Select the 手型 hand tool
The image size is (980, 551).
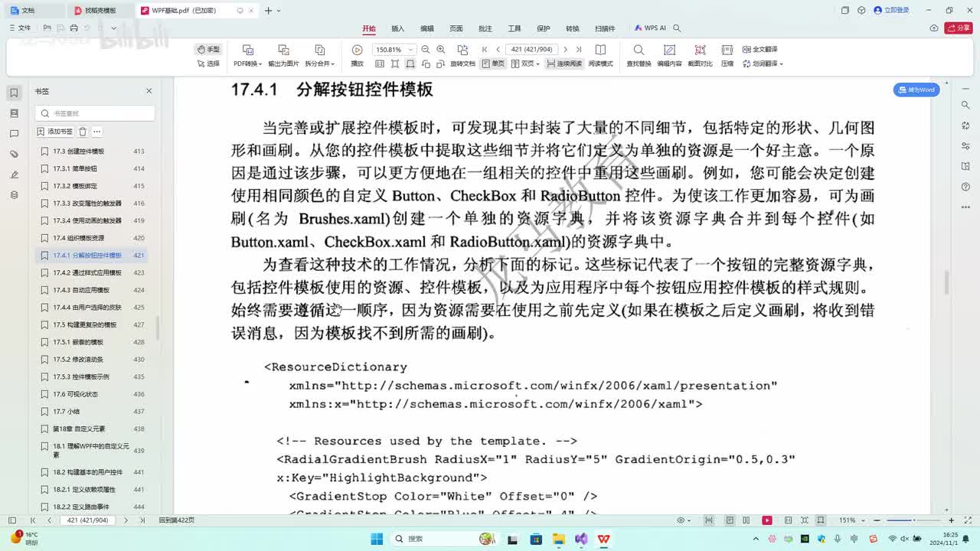coord(208,49)
